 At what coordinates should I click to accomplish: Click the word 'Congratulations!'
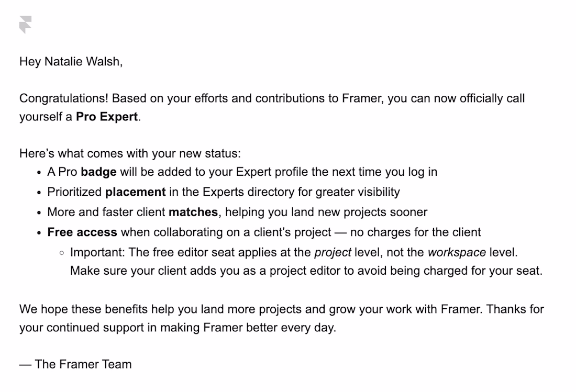pyautogui.click(x=64, y=98)
